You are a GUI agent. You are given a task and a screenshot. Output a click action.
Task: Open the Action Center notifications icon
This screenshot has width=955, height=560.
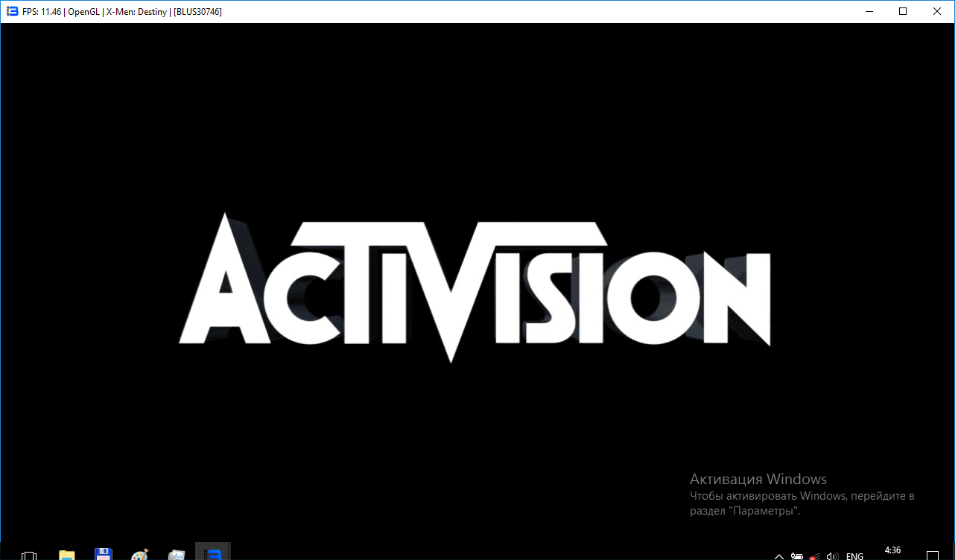[x=933, y=556]
